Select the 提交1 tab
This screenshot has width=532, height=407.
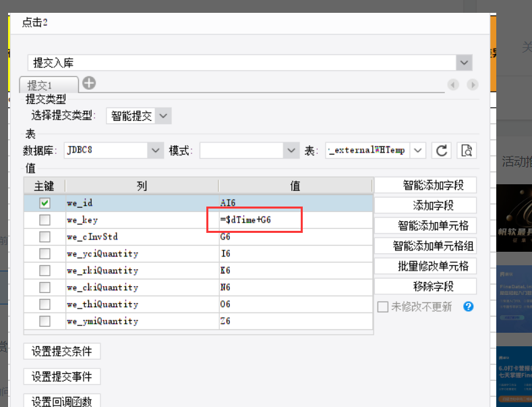coord(49,84)
